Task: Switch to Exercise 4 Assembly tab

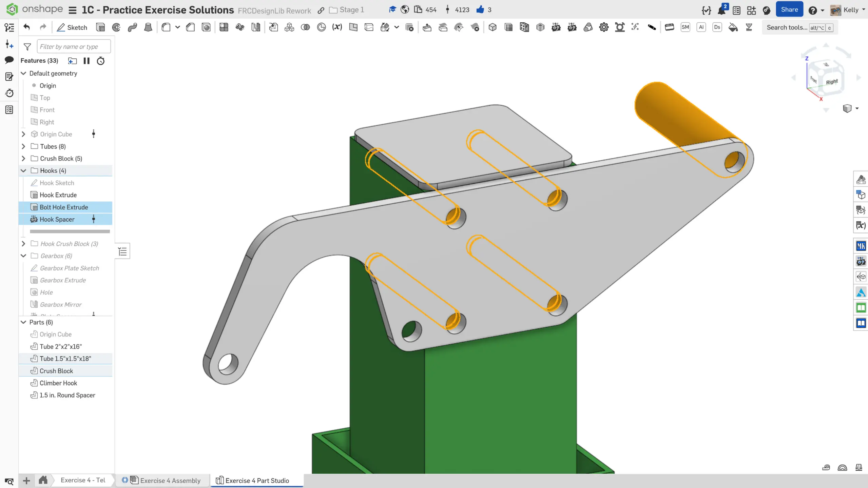Action: point(170,480)
